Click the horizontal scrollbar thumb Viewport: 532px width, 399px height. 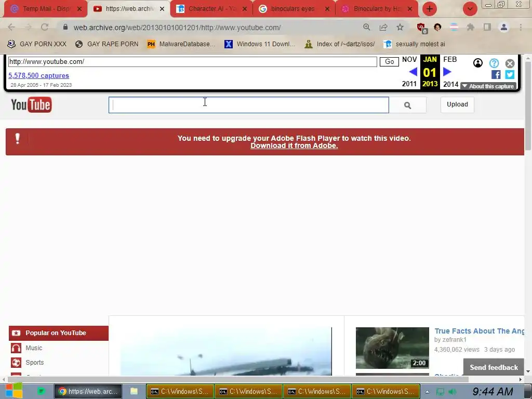pos(238,379)
